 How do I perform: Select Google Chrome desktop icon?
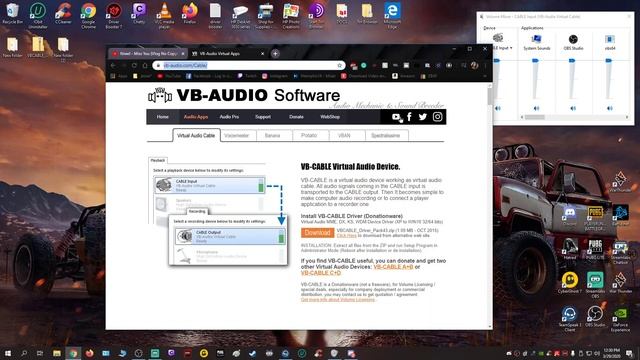click(x=88, y=15)
